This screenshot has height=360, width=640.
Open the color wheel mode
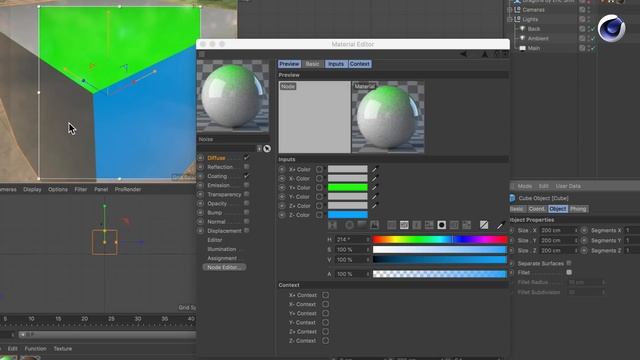pyautogui.click(x=349, y=225)
